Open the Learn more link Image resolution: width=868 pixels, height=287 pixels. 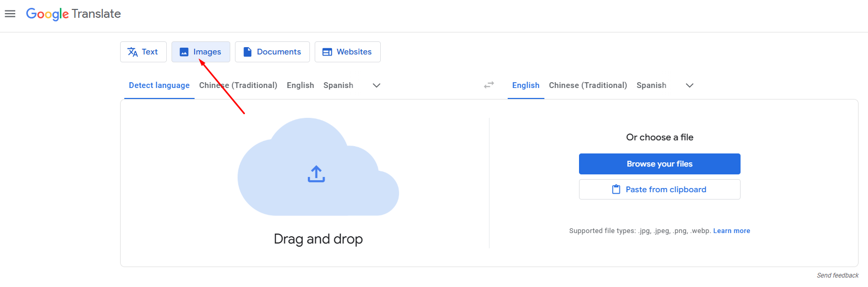[731, 231]
